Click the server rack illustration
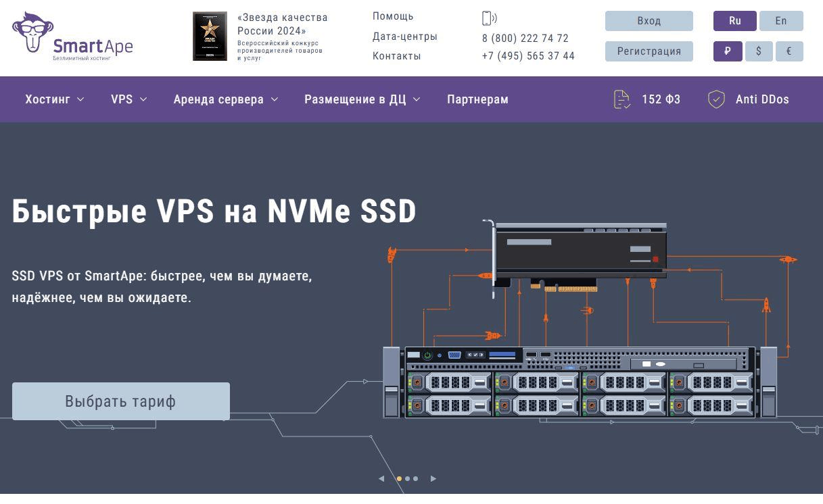 pos(580,382)
